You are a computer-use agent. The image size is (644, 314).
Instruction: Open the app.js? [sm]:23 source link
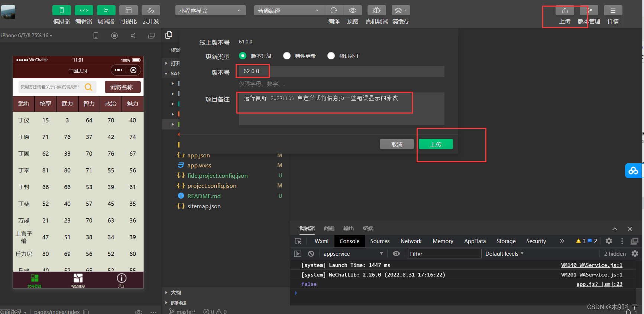pyautogui.click(x=599, y=284)
